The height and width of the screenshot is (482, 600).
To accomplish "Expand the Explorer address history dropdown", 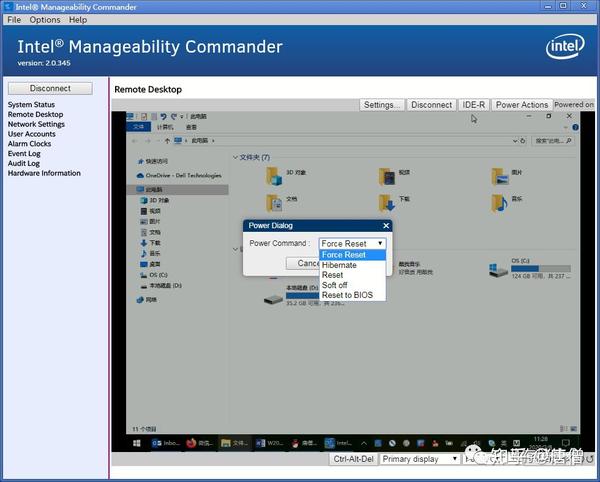I will [515, 141].
